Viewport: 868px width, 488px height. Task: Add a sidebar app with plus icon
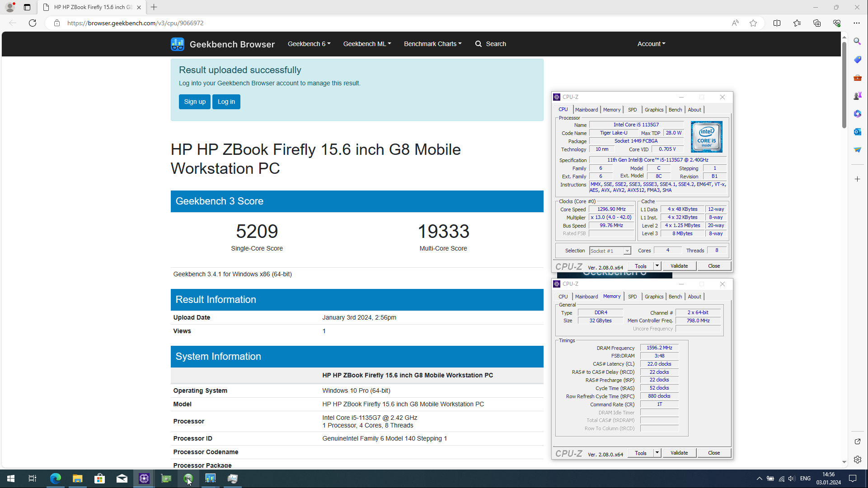click(858, 179)
